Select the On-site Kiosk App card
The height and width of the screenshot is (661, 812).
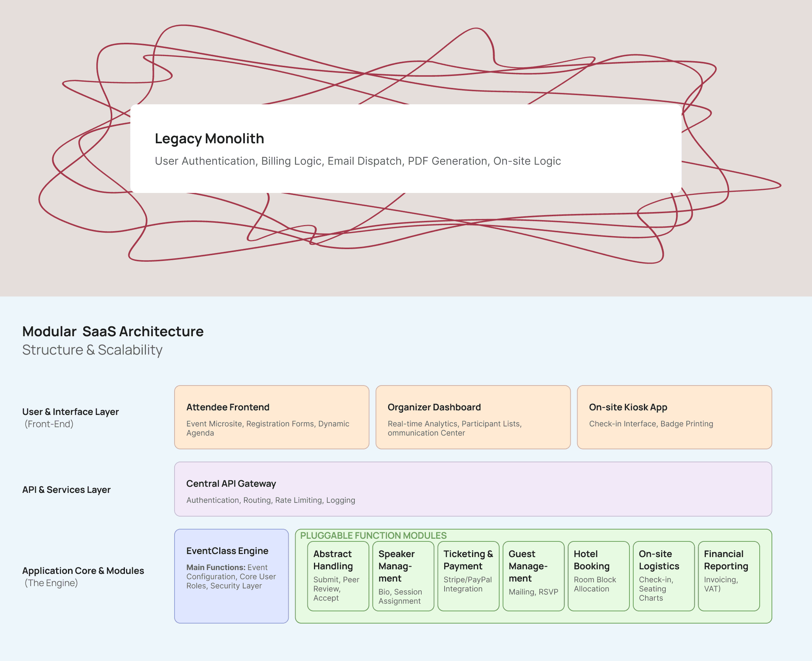(674, 417)
